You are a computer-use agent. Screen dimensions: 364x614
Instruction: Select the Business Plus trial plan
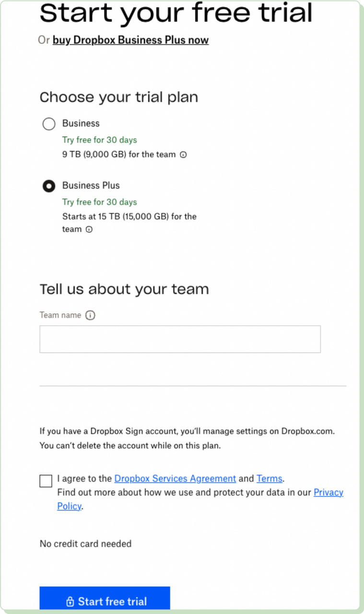(48, 186)
